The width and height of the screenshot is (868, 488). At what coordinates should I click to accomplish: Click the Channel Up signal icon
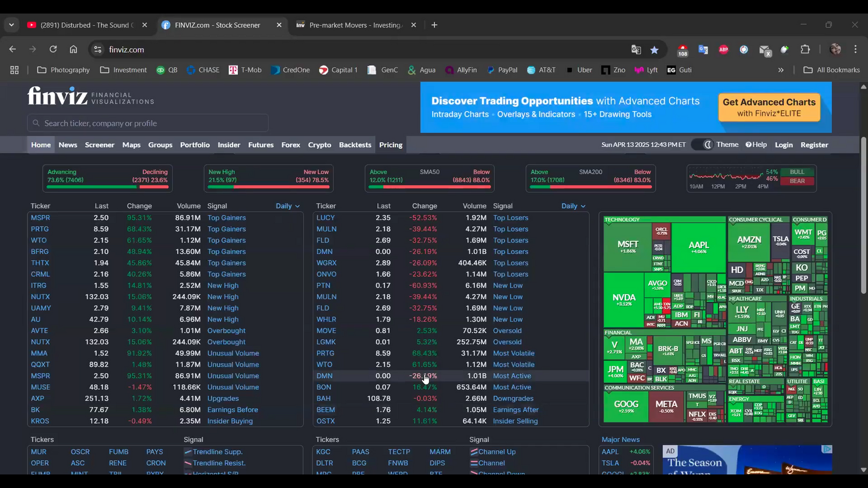tap(474, 451)
